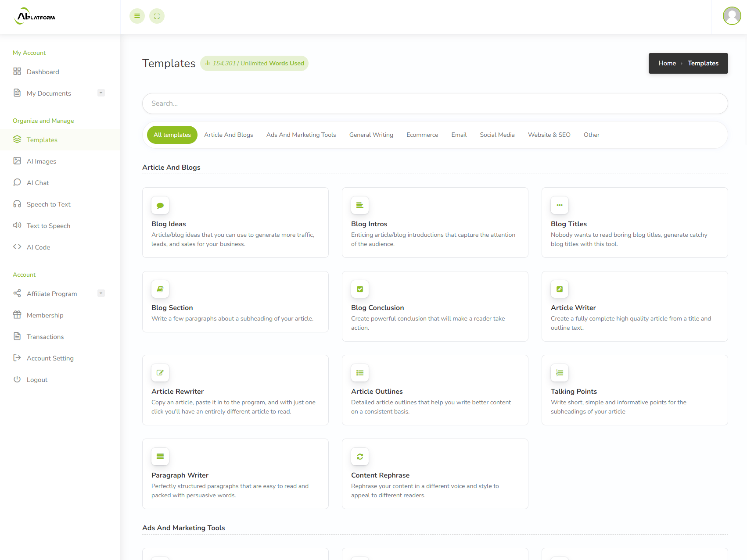
Task: Click the Home breadcrumb link
Action: (667, 63)
